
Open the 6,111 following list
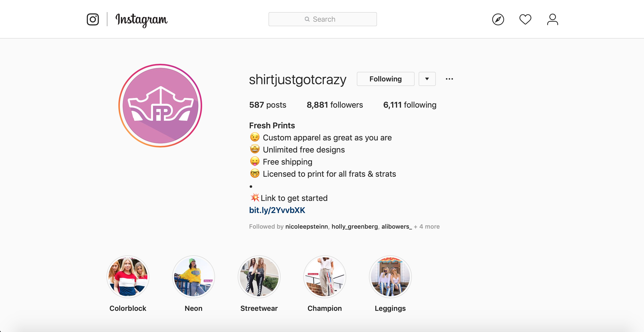tap(410, 105)
